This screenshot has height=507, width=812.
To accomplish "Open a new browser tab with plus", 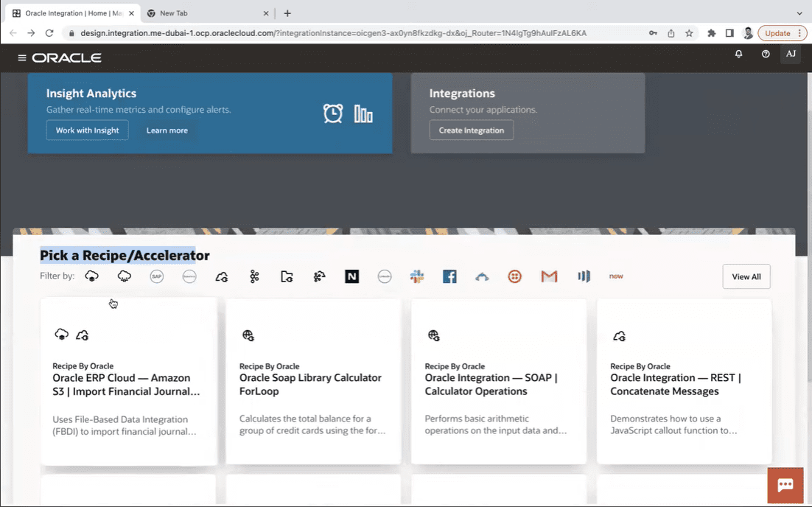I will 287,13.
